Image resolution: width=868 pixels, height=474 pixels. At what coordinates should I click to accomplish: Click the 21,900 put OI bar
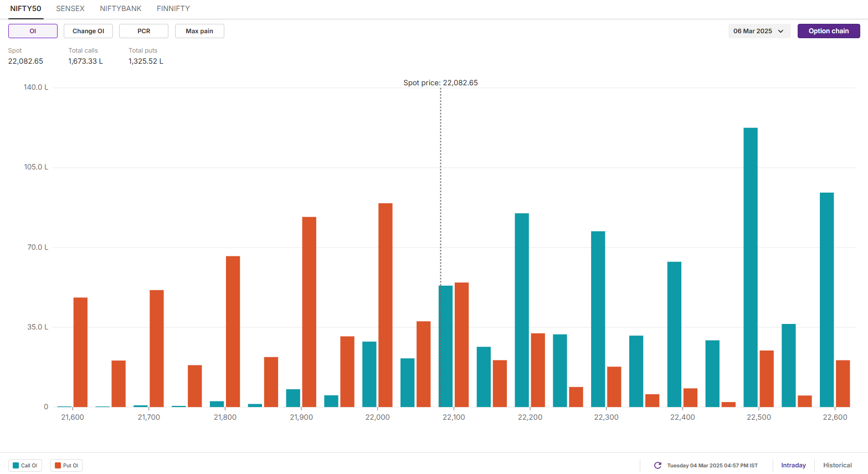point(309,312)
